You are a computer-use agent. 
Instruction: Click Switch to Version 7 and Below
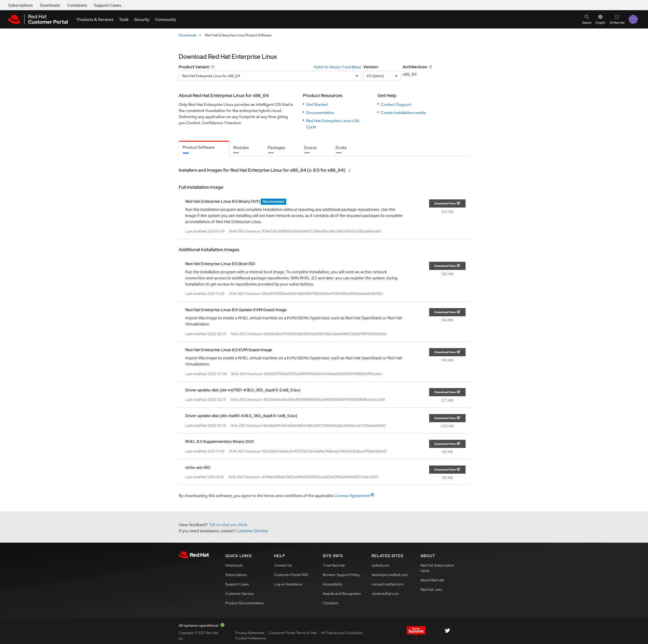(337, 67)
